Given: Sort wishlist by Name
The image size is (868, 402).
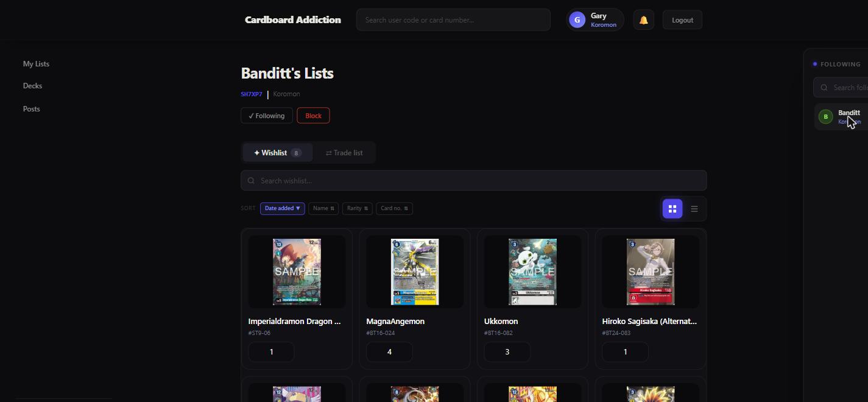Looking at the screenshot, I should coord(323,208).
